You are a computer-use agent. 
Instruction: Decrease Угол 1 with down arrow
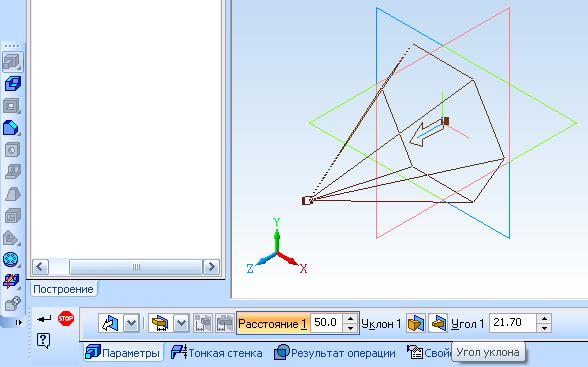tap(544, 328)
